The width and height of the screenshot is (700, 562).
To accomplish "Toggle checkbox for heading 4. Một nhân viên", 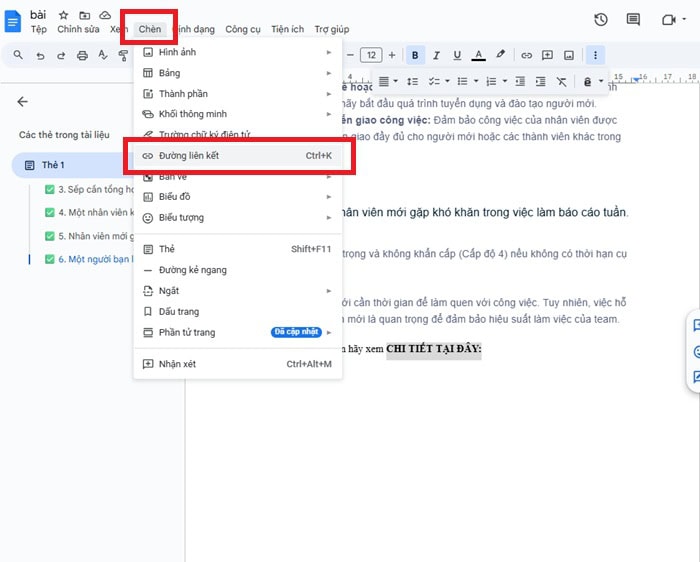I will coord(50,212).
